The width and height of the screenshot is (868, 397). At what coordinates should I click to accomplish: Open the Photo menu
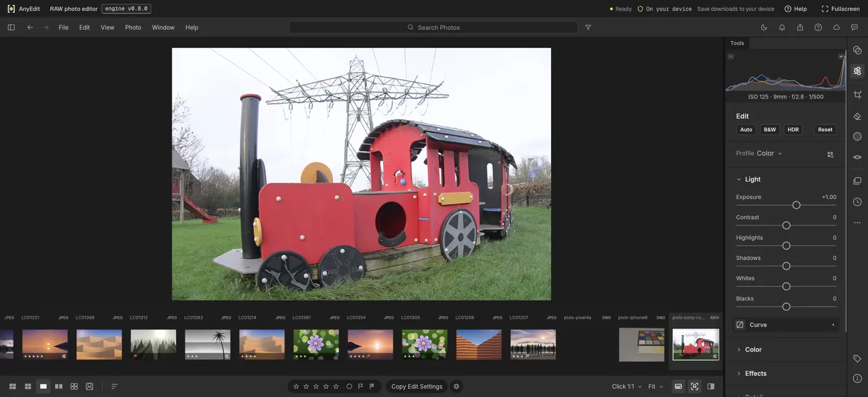point(133,27)
